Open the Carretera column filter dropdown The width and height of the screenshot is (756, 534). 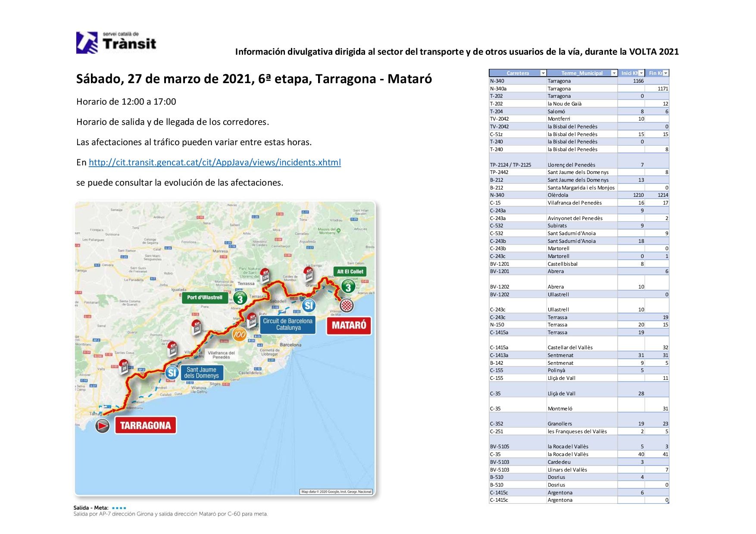(543, 73)
